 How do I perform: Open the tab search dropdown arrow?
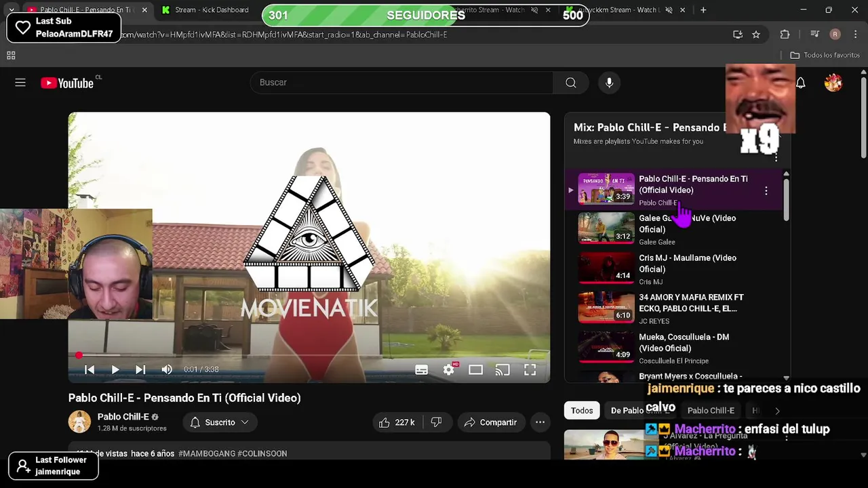tap(11, 10)
